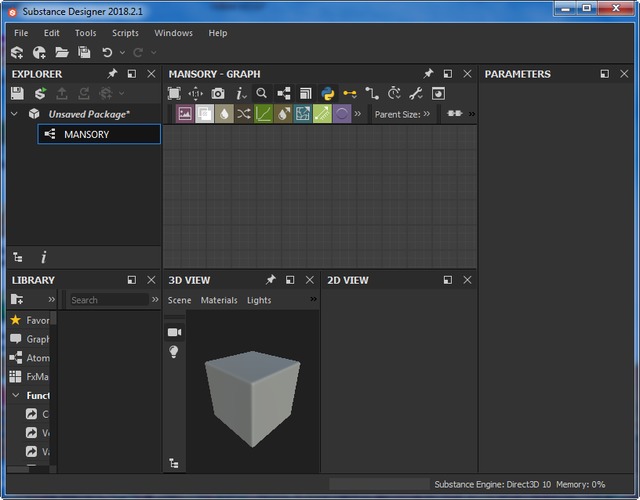Add a Curve node from the toolbar
Image resolution: width=640 pixels, height=500 pixels.
click(x=263, y=114)
